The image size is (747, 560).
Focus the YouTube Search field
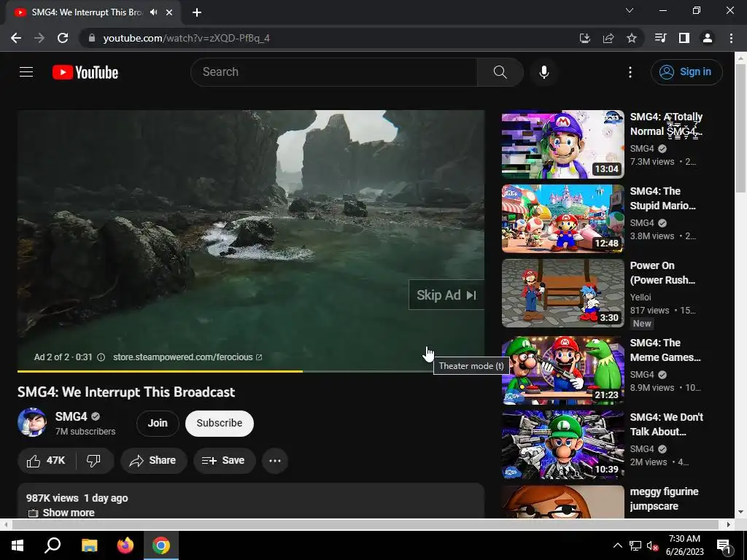click(x=334, y=72)
